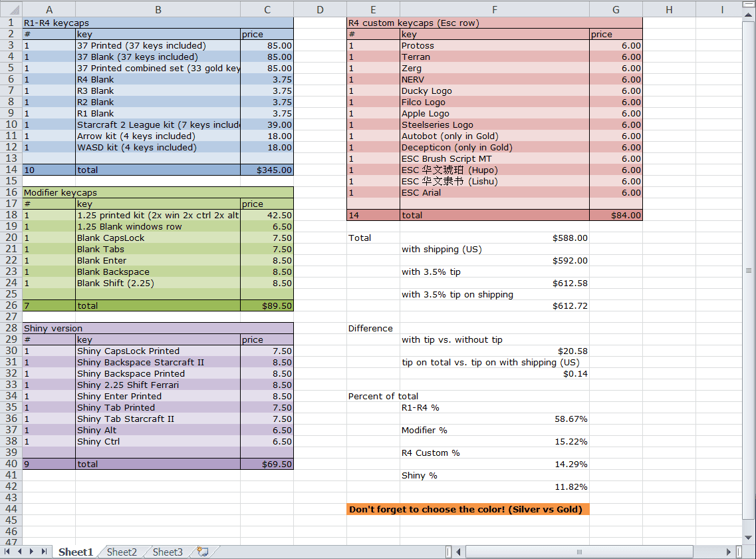Screen dimensions: 756x559
Task: Select column F header
Action: click(x=494, y=9)
